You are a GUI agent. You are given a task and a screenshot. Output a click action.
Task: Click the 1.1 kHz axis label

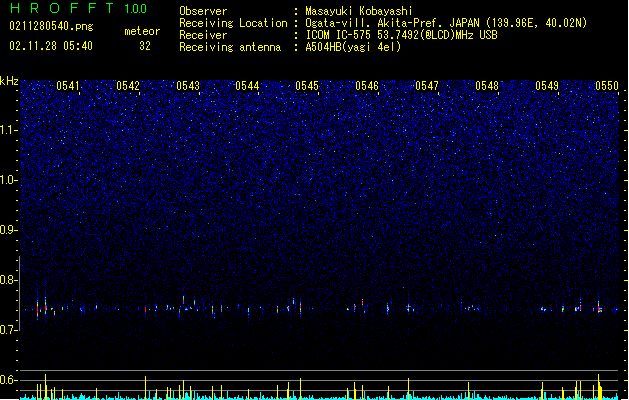click(x=8, y=130)
